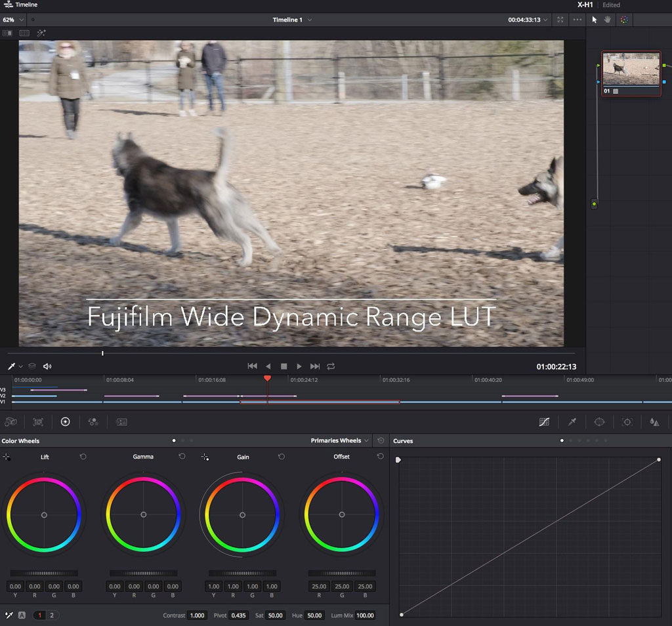672x626 pixels.
Task: Click the Timeline menu at top left
Action: coord(20,4)
